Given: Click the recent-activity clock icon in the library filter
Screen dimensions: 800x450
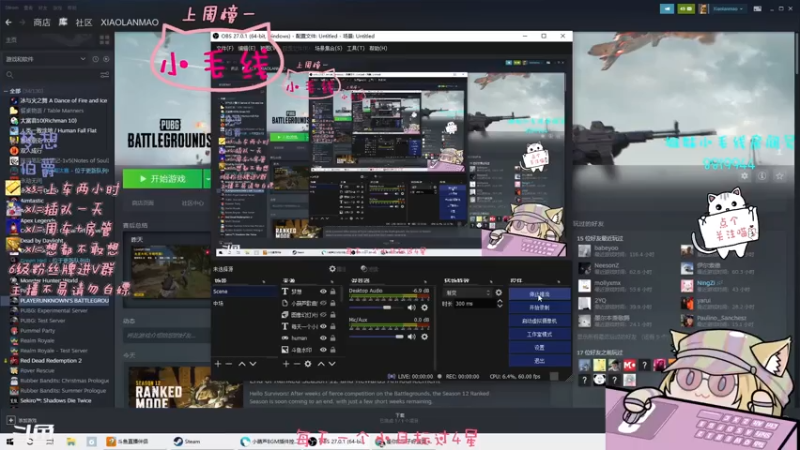Looking at the screenshot, I should click(x=95, y=59).
